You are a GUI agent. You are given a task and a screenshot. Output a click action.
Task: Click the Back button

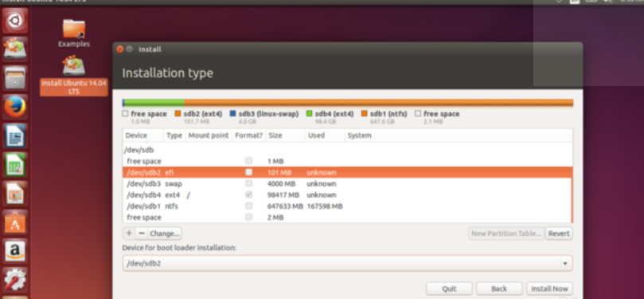(x=499, y=289)
